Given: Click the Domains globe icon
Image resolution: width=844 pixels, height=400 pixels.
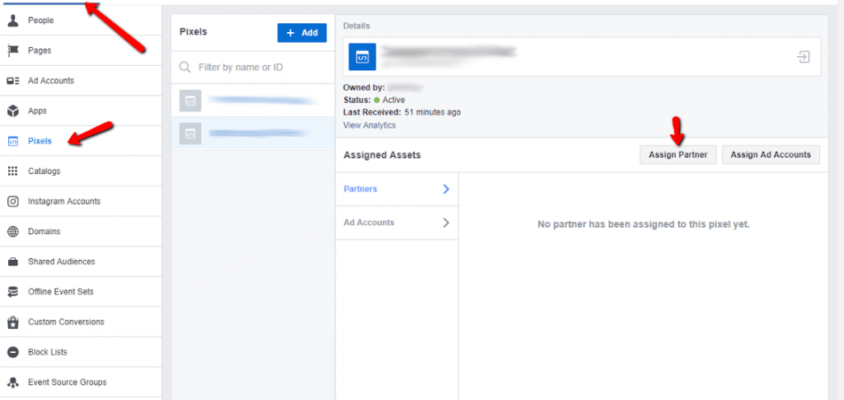Looking at the screenshot, I should click(x=14, y=231).
